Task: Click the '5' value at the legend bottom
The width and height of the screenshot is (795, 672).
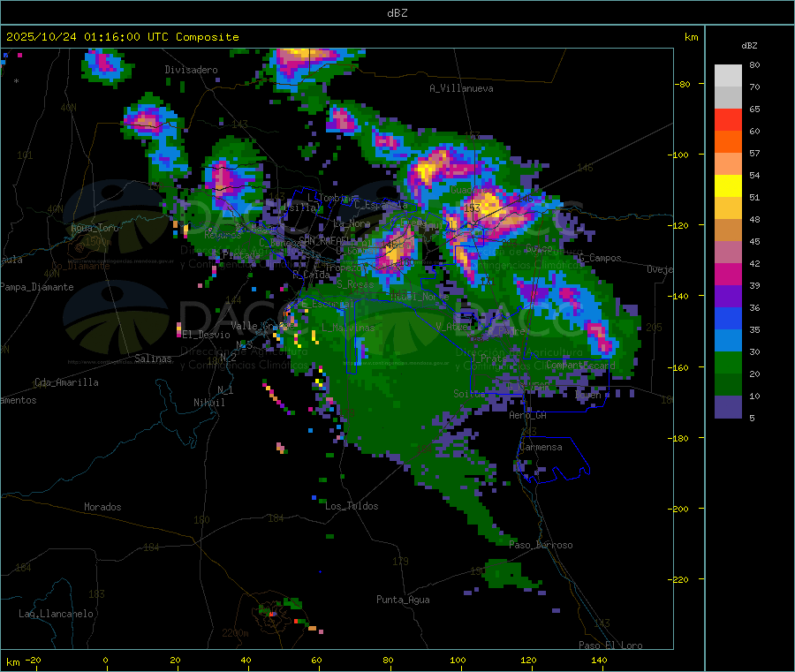Action: 752,418
